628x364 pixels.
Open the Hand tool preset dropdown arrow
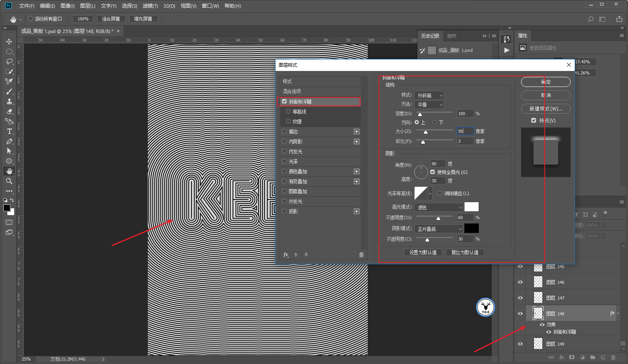pyautogui.click(x=20, y=19)
